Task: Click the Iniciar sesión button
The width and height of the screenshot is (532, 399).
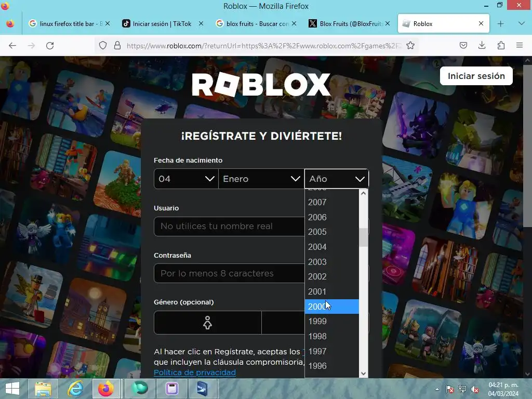Action: pos(476,76)
